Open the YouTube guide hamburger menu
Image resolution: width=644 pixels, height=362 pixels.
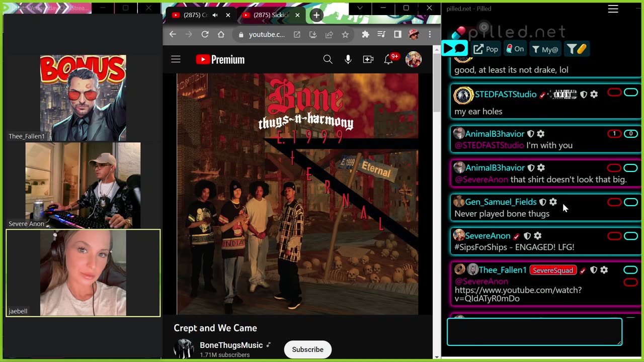pos(176,59)
